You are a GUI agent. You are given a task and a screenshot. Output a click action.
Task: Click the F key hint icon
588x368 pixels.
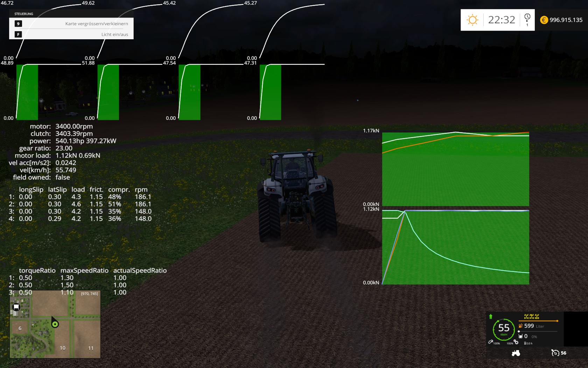18,34
